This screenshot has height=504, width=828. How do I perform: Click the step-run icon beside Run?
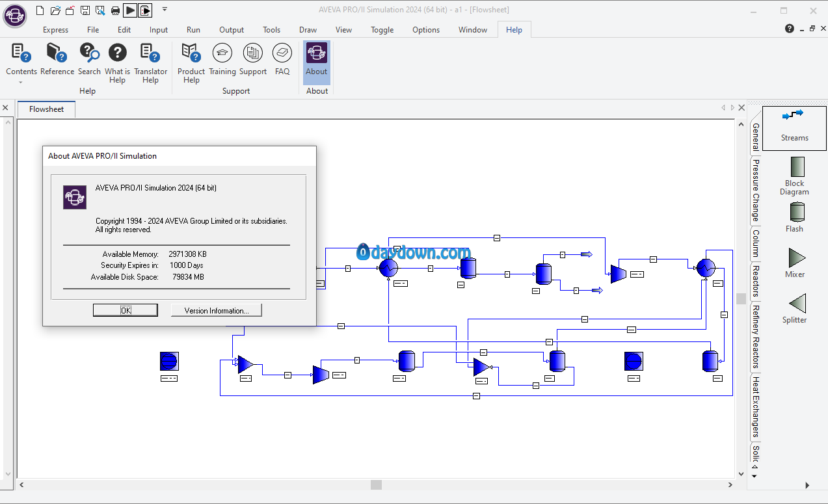click(145, 10)
